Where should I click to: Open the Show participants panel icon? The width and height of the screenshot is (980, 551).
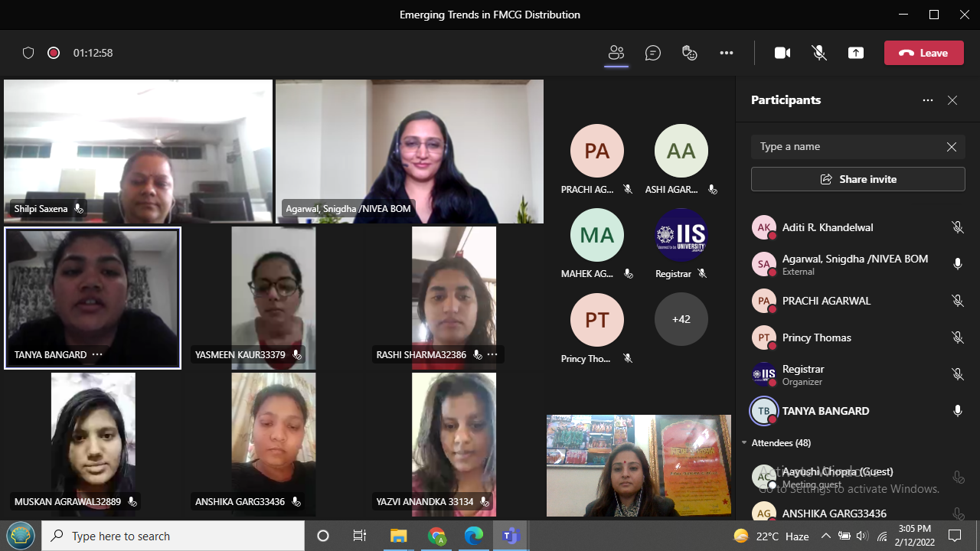coord(616,53)
